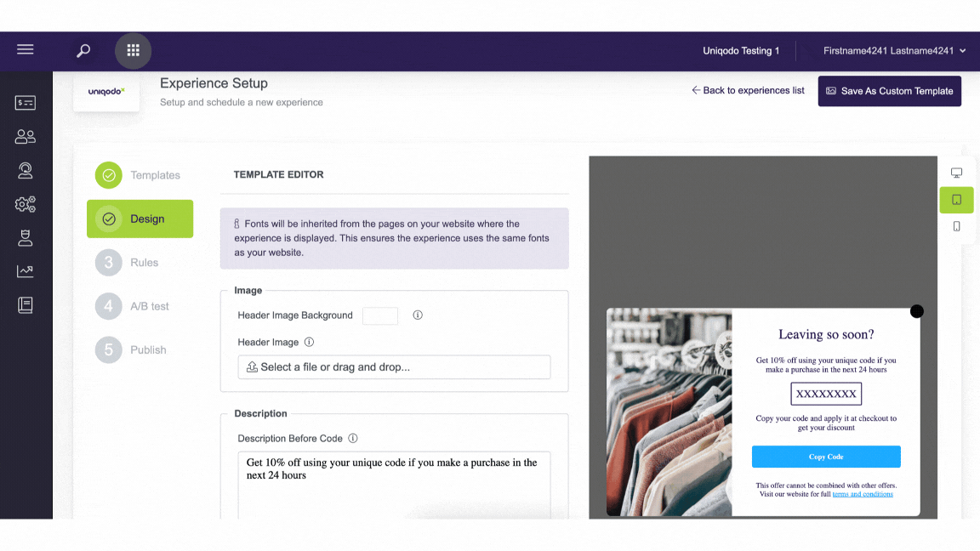Open the apps grid launcher
The width and height of the screenshot is (980, 551).
tap(133, 51)
